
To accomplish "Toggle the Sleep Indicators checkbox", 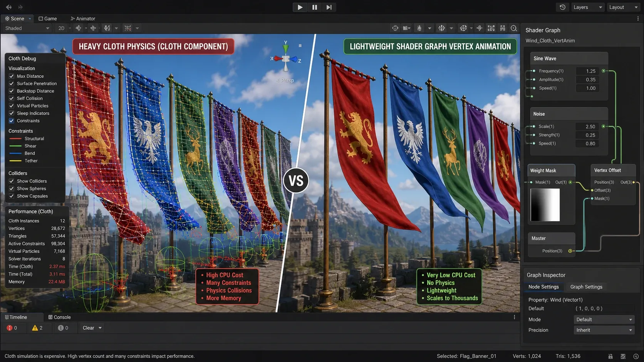I will tap(12, 113).
